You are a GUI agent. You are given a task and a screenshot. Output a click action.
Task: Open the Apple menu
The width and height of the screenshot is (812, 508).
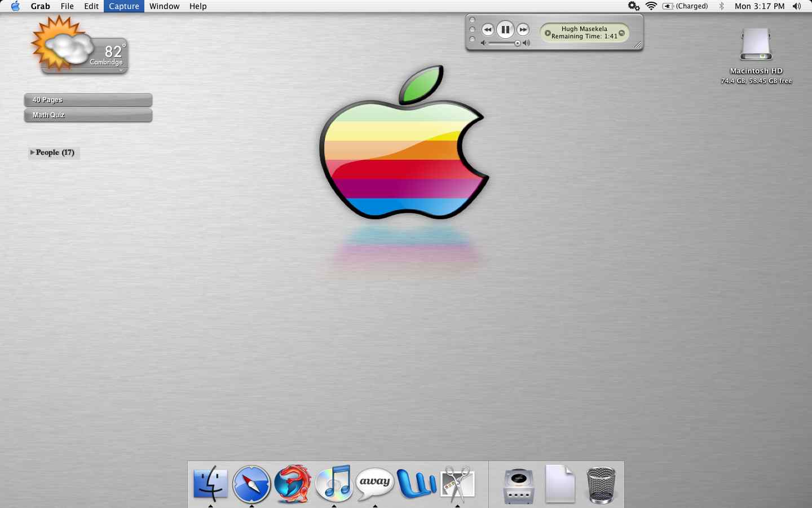pos(15,6)
